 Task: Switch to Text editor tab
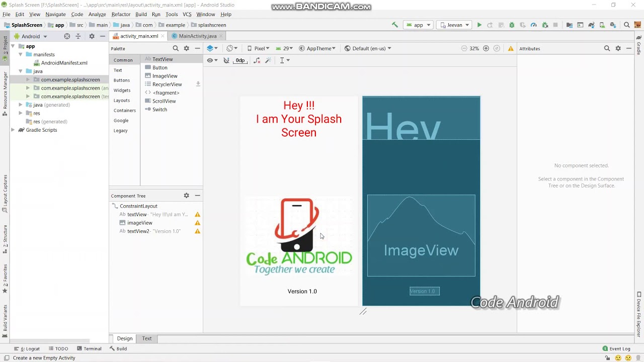click(147, 338)
